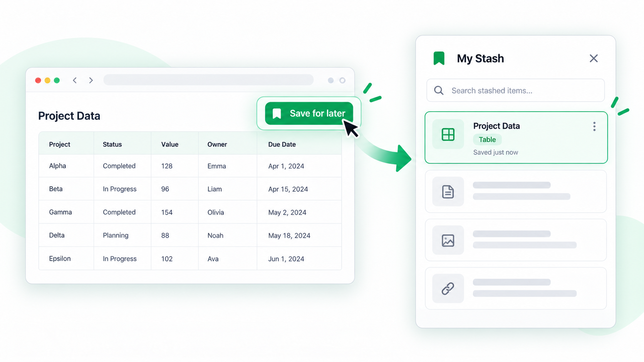
Task: Click the Apr 15, 2024 due date
Action: [288, 189]
